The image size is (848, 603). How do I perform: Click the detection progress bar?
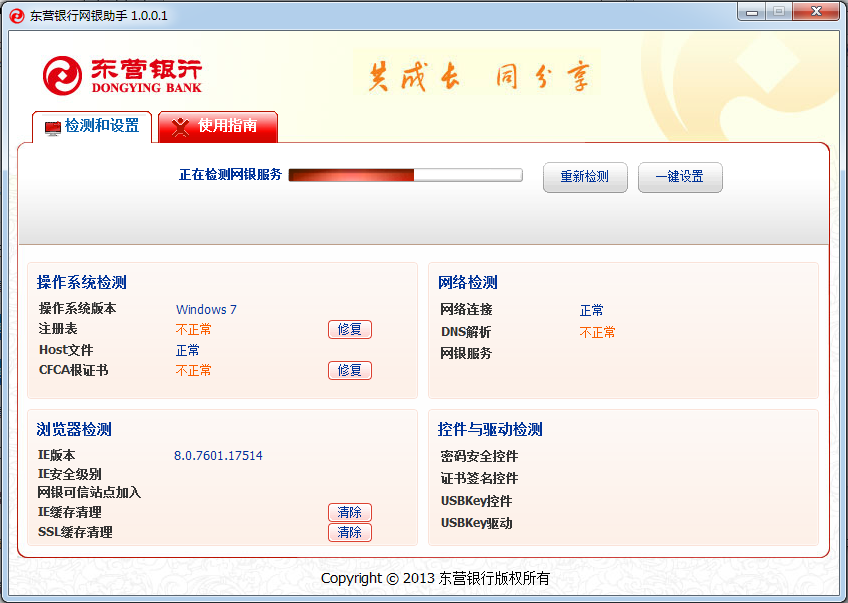(406, 175)
